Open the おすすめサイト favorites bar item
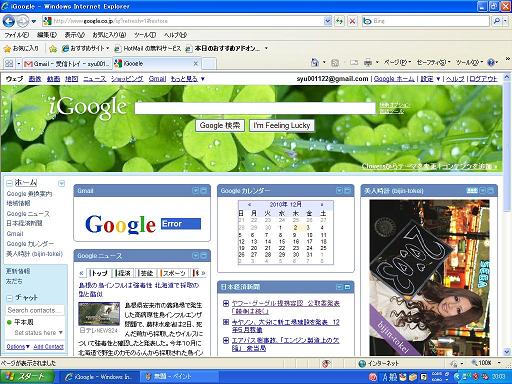This screenshot has height=384, width=512. 85,49
